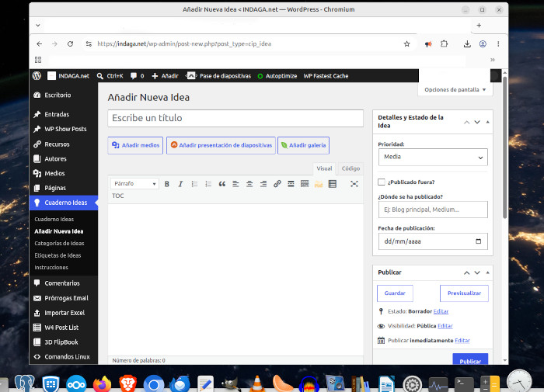
Task: Insert or edit link icon
Action: 277,184
